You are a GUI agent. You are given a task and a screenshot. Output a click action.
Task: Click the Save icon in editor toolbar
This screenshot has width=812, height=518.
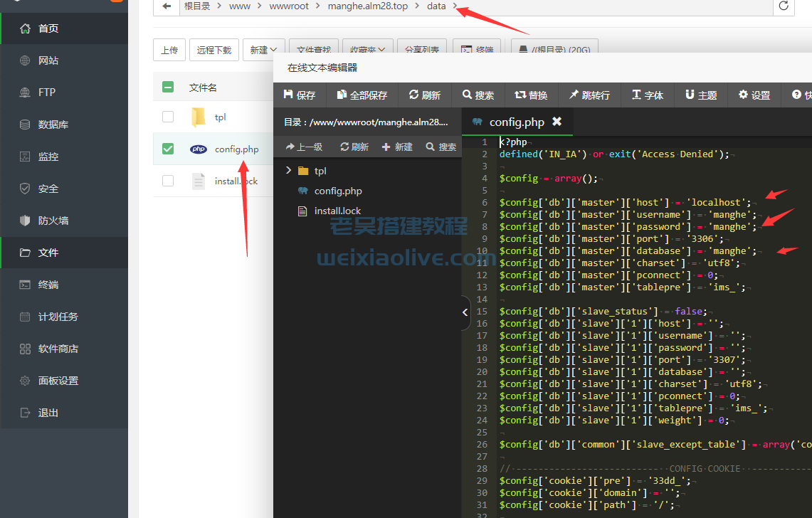tap(289, 95)
